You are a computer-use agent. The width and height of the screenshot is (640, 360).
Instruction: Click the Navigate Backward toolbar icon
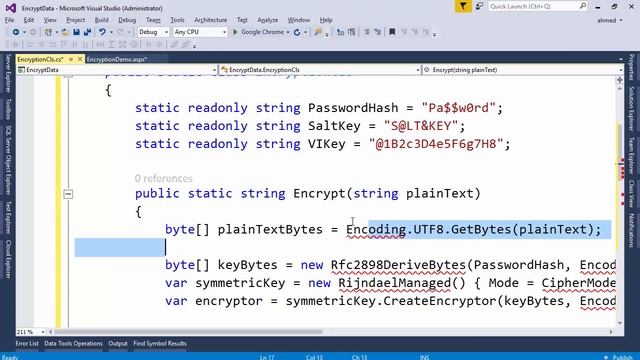pos(16,32)
